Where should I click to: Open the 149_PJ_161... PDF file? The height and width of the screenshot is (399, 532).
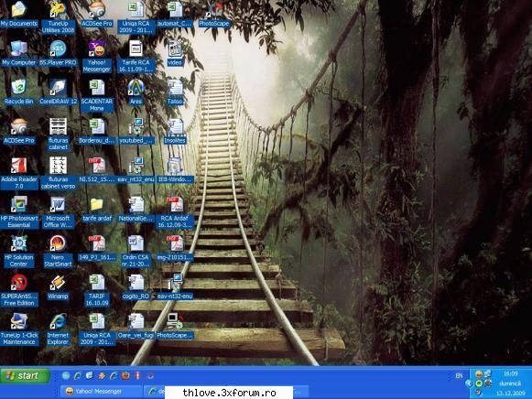[x=97, y=247]
